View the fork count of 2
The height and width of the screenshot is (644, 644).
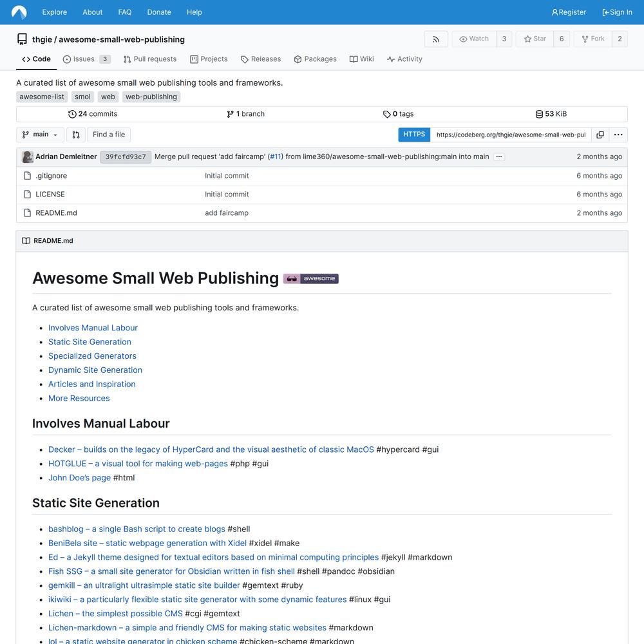(620, 39)
